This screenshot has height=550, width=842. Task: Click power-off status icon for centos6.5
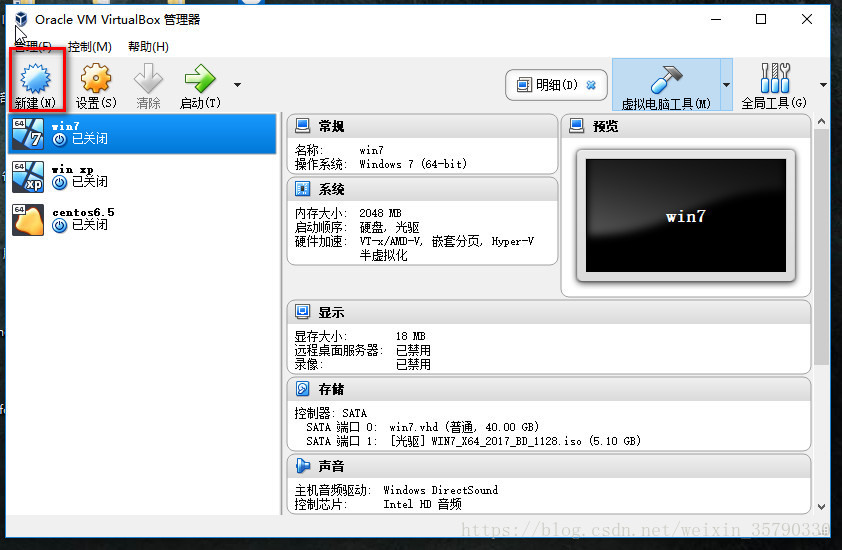(60, 226)
